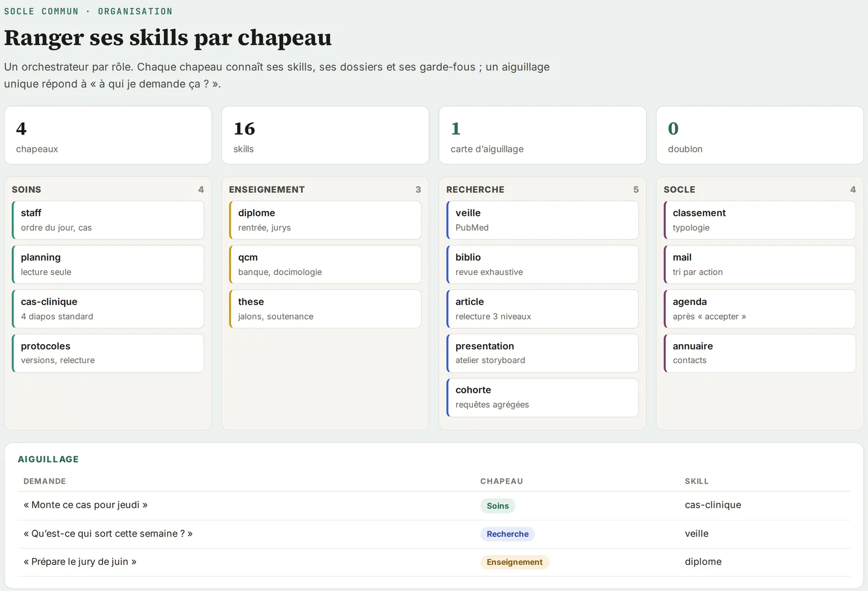Open the diplome skill card

point(325,220)
